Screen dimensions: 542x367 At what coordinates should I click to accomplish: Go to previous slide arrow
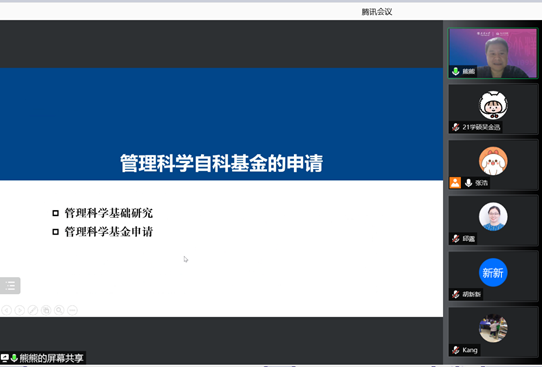[7, 310]
